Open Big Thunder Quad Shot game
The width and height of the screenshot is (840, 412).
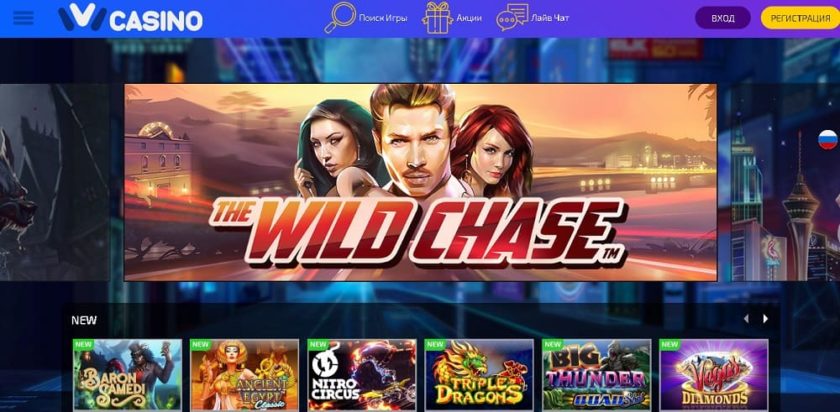pyautogui.click(x=597, y=375)
